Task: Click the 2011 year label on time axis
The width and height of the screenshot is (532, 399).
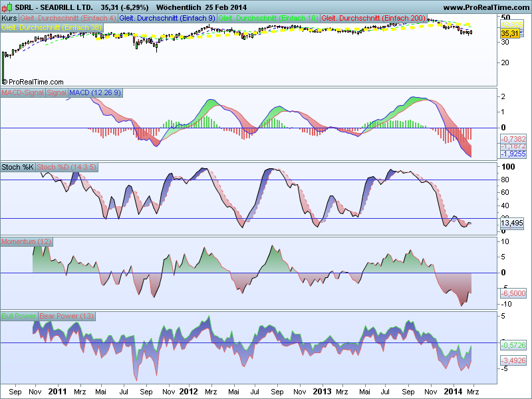Action: coord(57,392)
